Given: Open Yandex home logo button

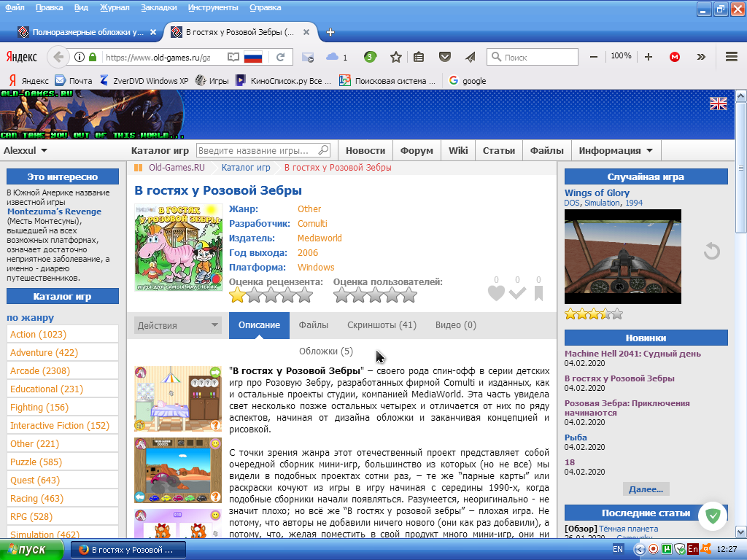Looking at the screenshot, I should (x=21, y=57).
